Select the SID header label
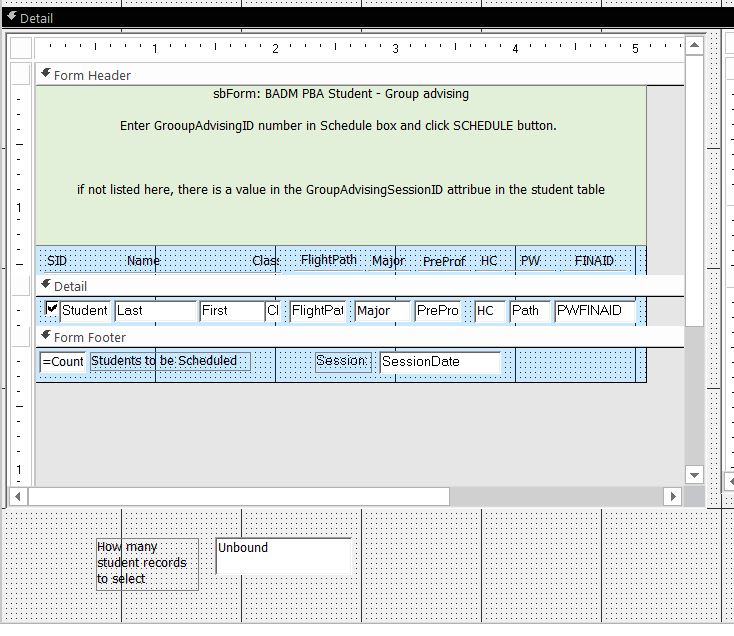Viewport: 734px width, 636px height. pos(57,261)
